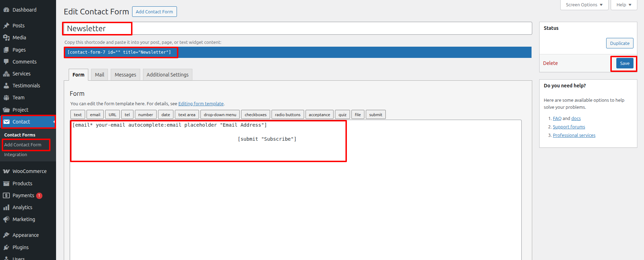Open the Additional Settings tab
The height and width of the screenshot is (260, 644).
(167, 75)
